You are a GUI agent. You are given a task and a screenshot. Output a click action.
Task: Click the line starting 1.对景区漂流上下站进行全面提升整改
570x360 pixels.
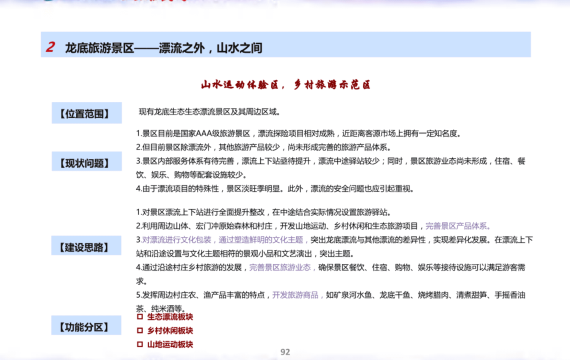click(264, 212)
